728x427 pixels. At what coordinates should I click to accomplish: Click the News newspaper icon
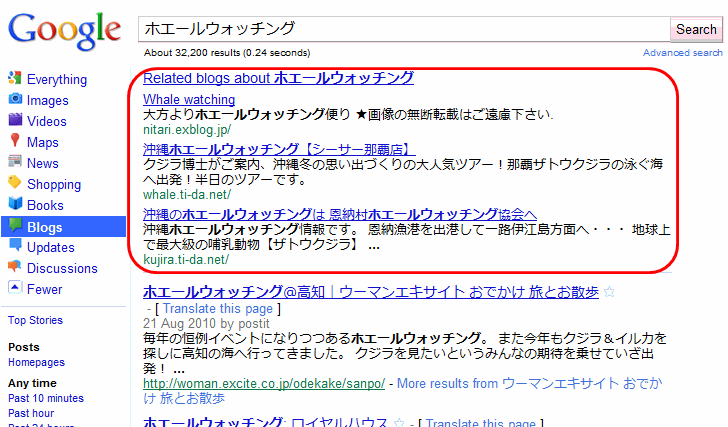(15, 162)
